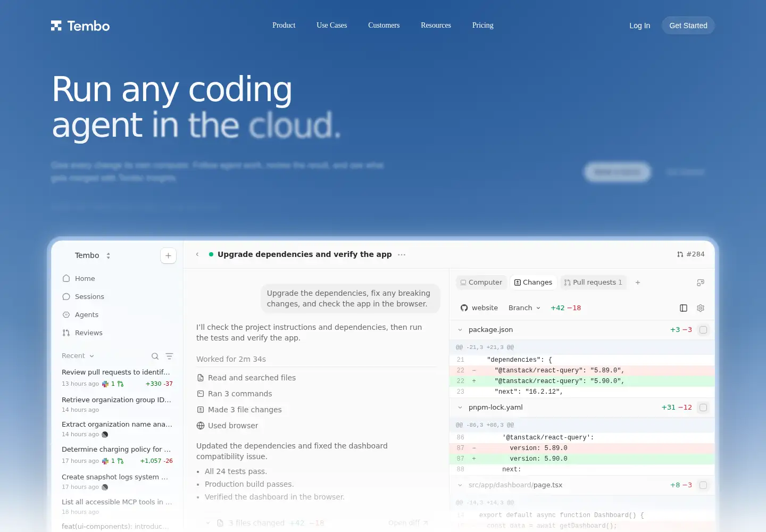Click the Get Started button
Screen dimensions: 766x532
(688, 26)
